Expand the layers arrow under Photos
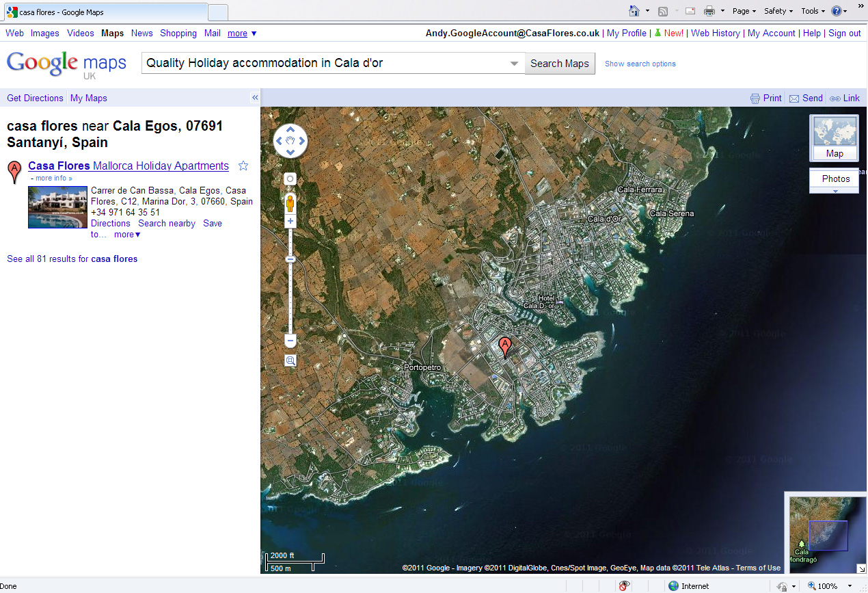The height and width of the screenshot is (593, 868). (834, 191)
